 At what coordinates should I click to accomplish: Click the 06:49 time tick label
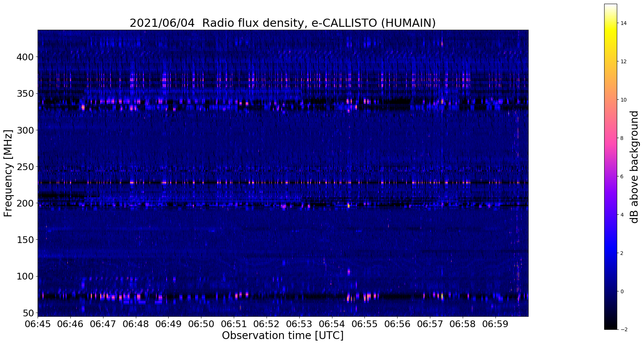point(169,324)
